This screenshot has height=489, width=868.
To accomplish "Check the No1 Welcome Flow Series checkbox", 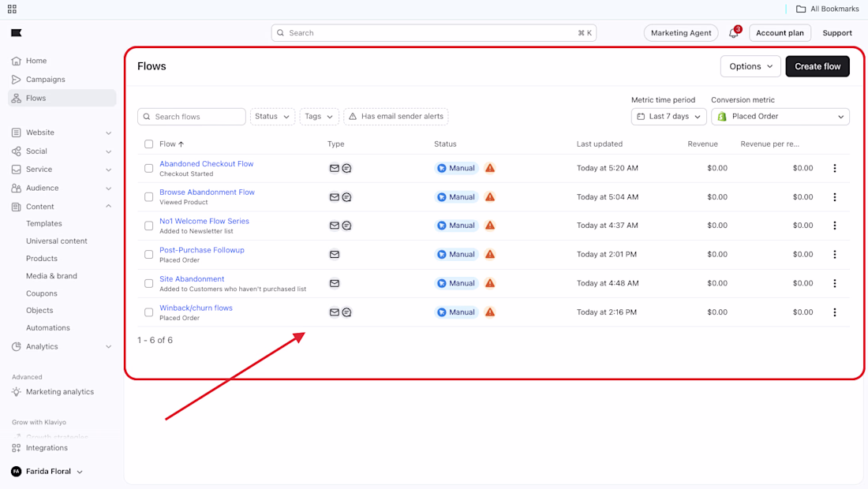I will click(x=149, y=226).
